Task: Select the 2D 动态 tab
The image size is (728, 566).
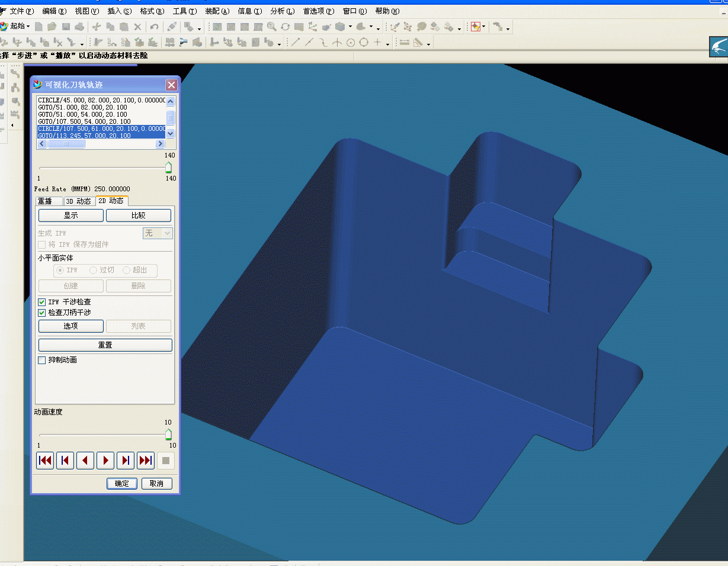Action: (x=111, y=201)
